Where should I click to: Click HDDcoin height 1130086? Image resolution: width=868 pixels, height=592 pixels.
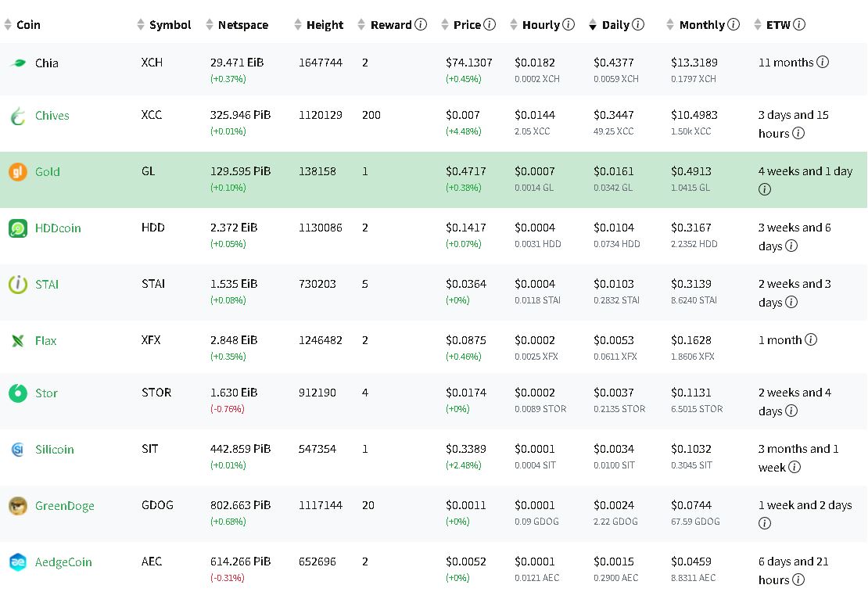pyautogui.click(x=321, y=228)
